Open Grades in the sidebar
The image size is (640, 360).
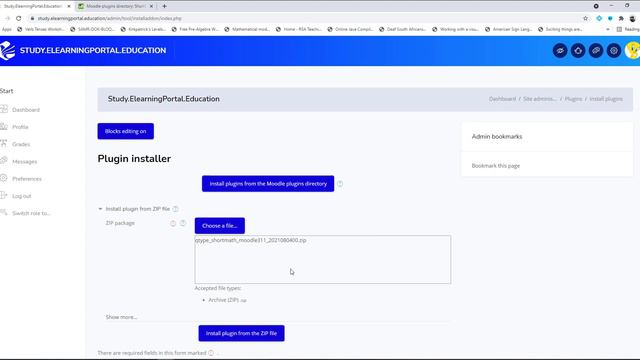pyautogui.click(x=21, y=144)
